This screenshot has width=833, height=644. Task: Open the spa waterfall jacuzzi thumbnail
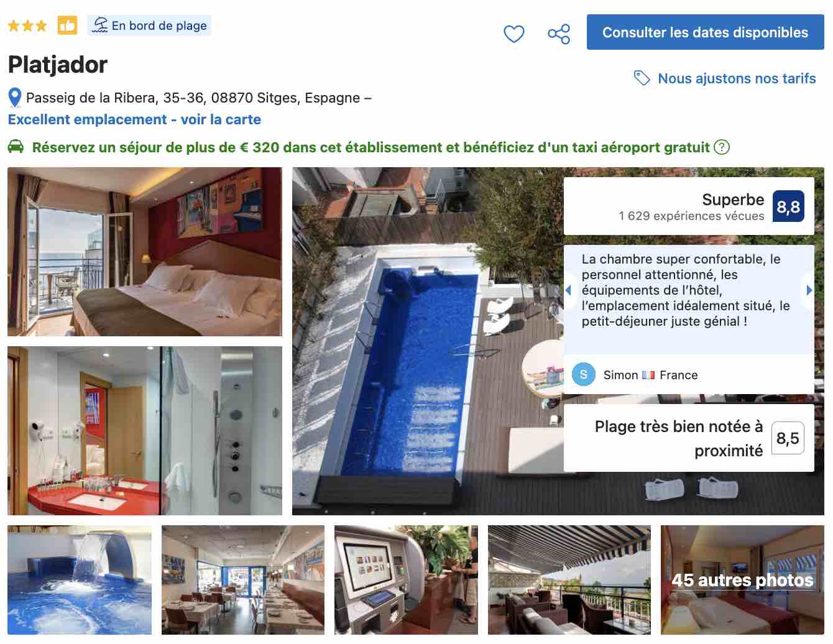80,580
